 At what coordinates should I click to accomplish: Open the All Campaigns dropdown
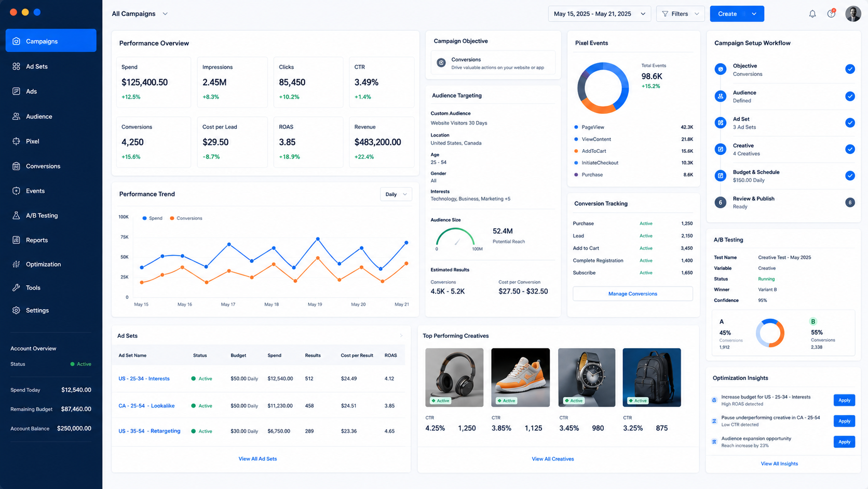click(140, 14)
